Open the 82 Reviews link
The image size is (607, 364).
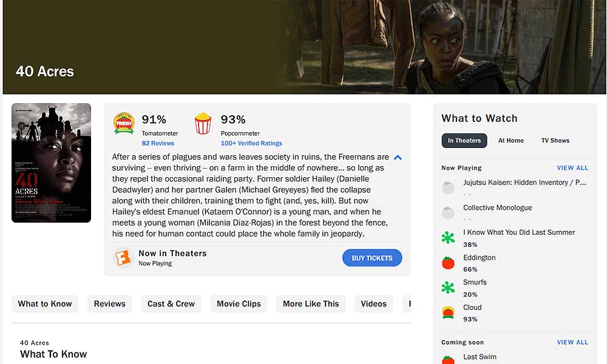[158, 143]
